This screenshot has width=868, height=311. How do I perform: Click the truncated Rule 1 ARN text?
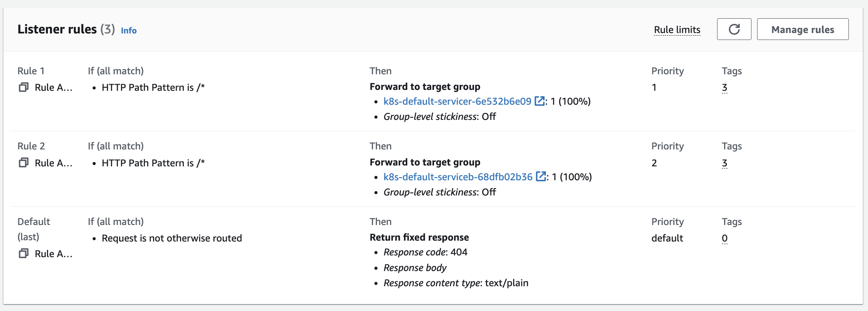(x=53, y=87)
